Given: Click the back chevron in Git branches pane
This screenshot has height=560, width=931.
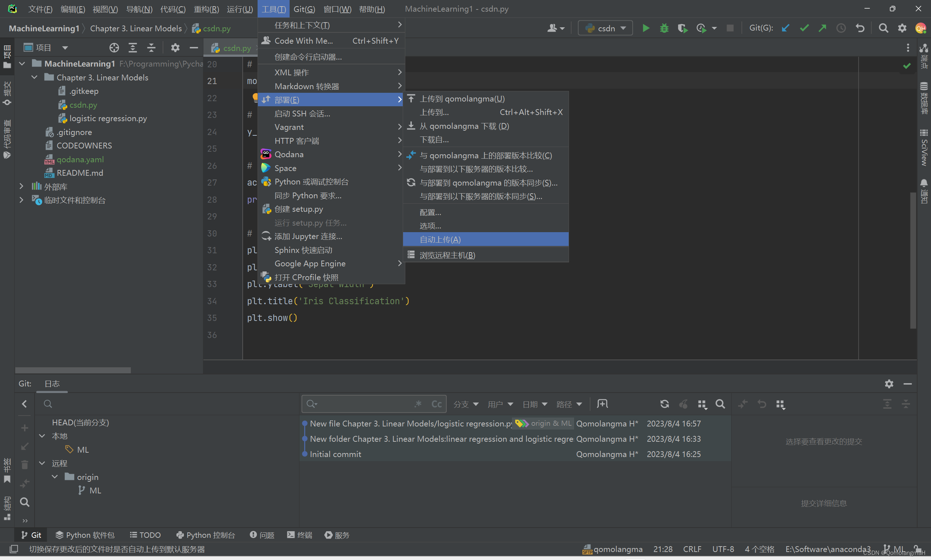Looking at the screenshot, I should click(24, 404).
